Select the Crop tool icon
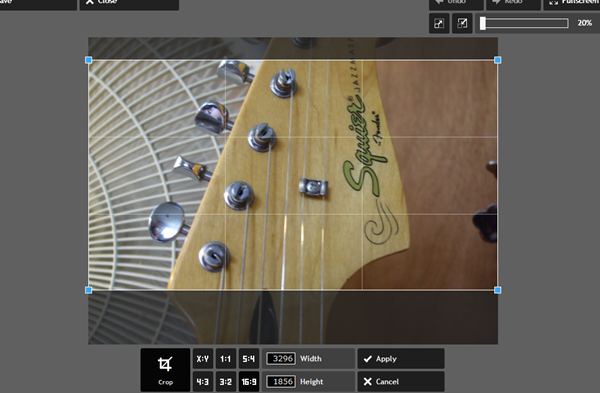 (165, 364)
